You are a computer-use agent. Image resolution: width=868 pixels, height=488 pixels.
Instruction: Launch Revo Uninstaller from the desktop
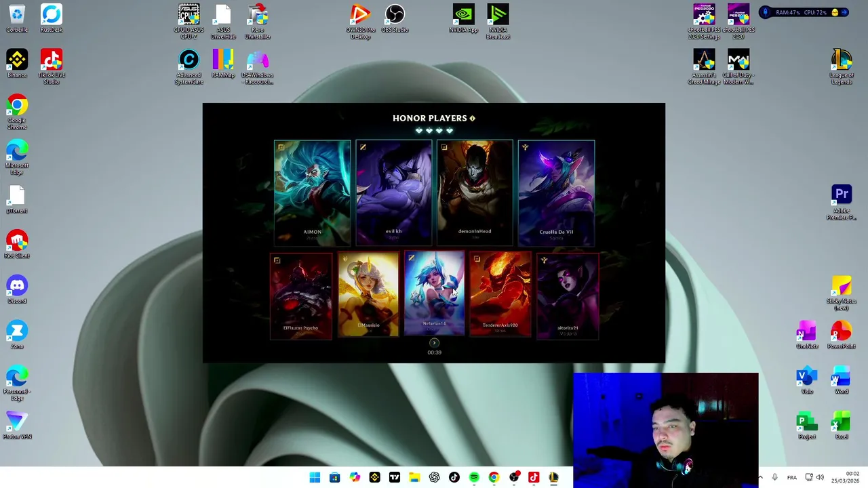click(x=258, y=22)
